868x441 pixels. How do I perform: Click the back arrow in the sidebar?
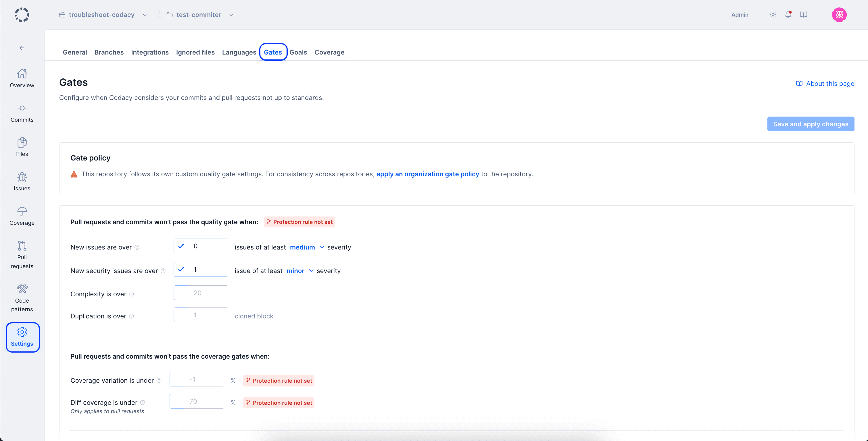tap(22, 48)
